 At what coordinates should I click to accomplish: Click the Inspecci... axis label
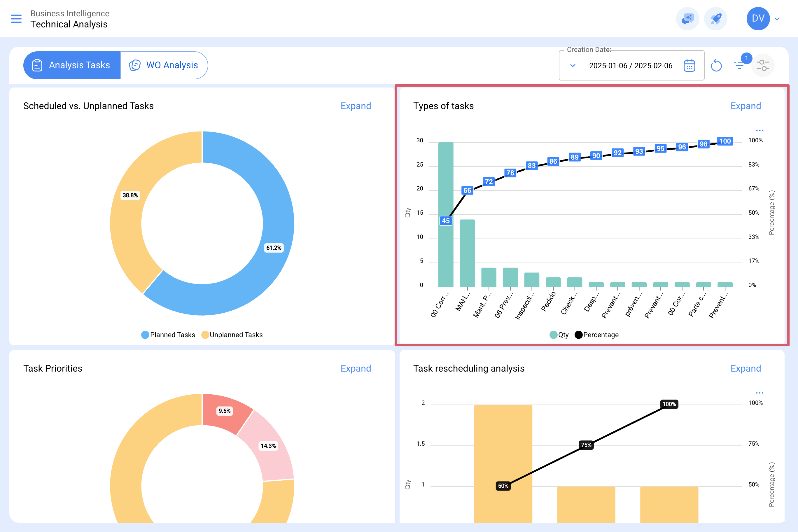(524, 306)
